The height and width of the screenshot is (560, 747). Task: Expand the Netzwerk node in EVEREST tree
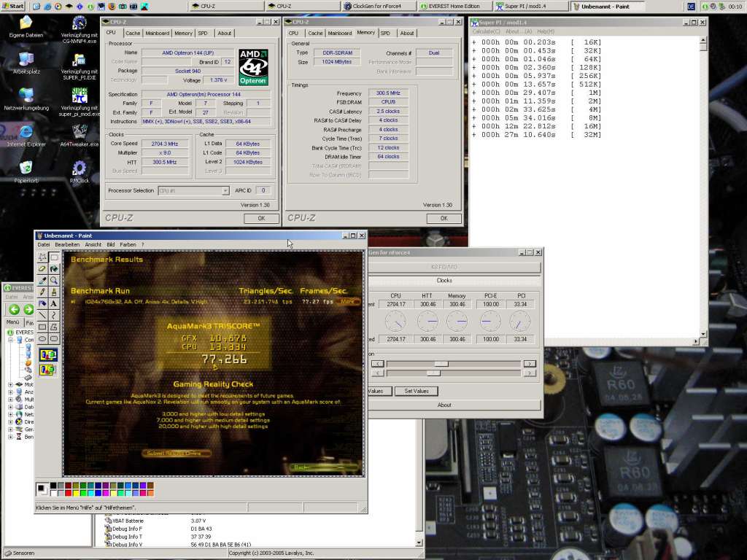pyautogui.click(x=10, y=414)
